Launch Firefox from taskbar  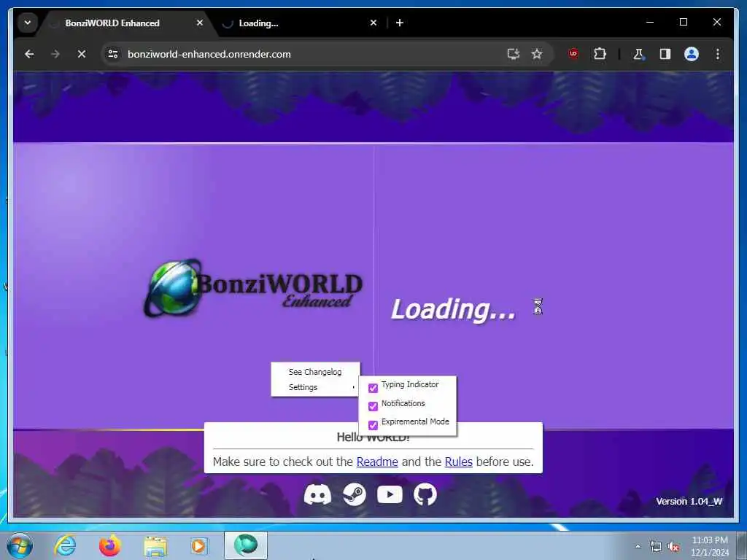(109, 545)
